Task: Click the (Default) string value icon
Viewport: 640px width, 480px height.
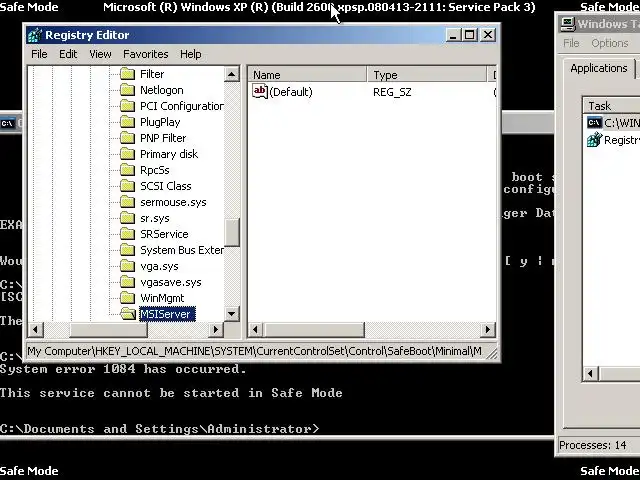Action: [260, 91]
